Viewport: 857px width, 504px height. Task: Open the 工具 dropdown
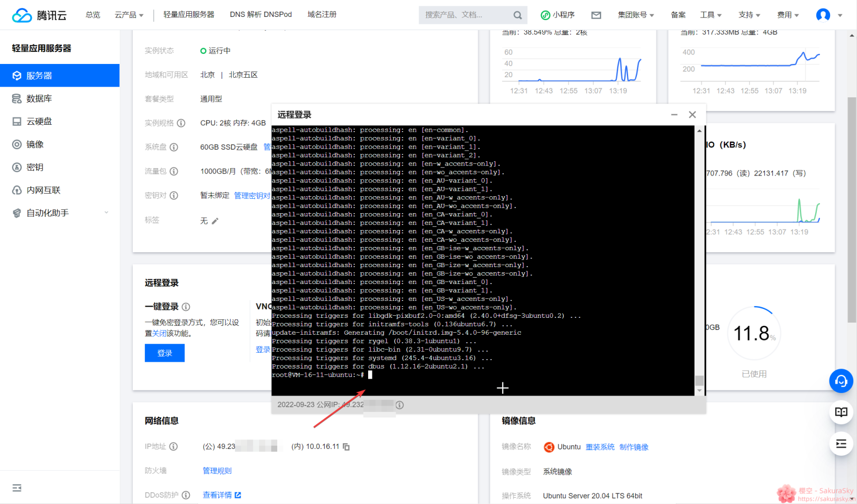711,15
